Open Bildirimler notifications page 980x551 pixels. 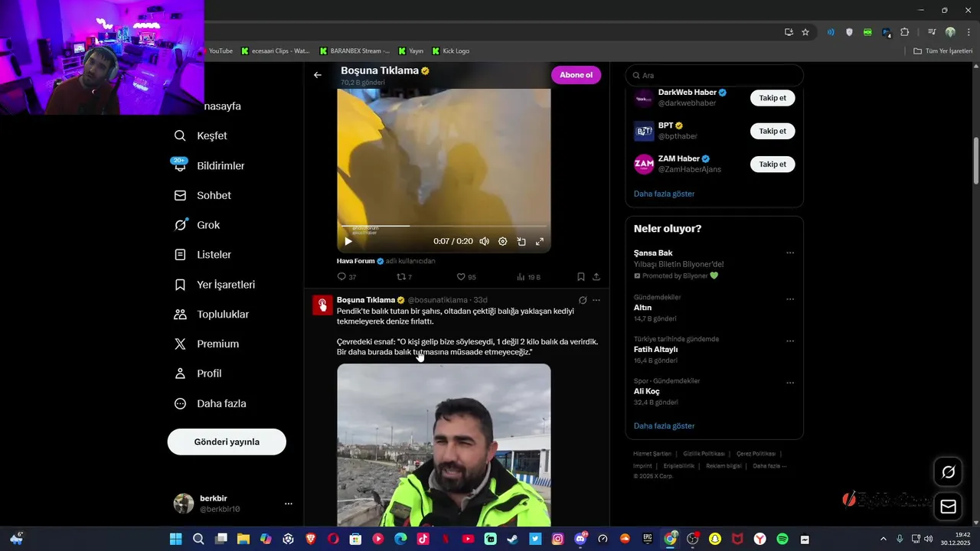209,165
